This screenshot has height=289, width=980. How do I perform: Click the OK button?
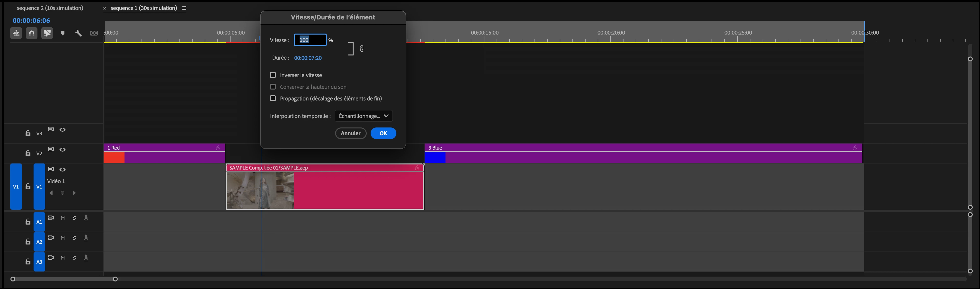(383, 133)
